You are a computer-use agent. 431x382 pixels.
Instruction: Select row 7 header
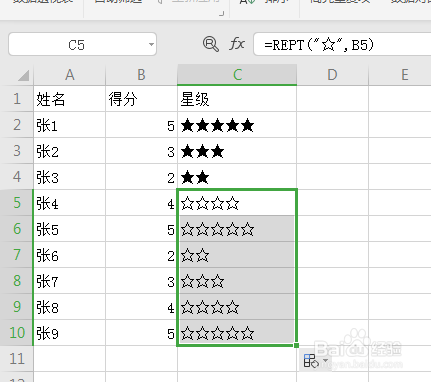17,255
